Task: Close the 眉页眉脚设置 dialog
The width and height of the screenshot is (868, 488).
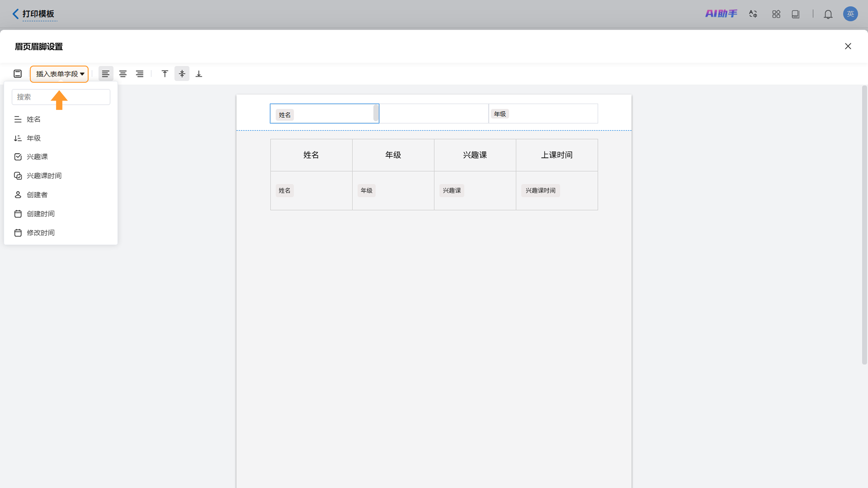Action: tap(848, 46)
